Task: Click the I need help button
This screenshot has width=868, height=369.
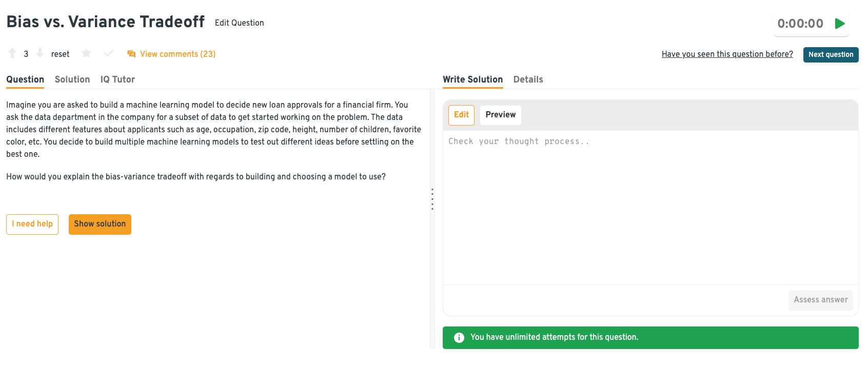Action: [x=32, y=224]
